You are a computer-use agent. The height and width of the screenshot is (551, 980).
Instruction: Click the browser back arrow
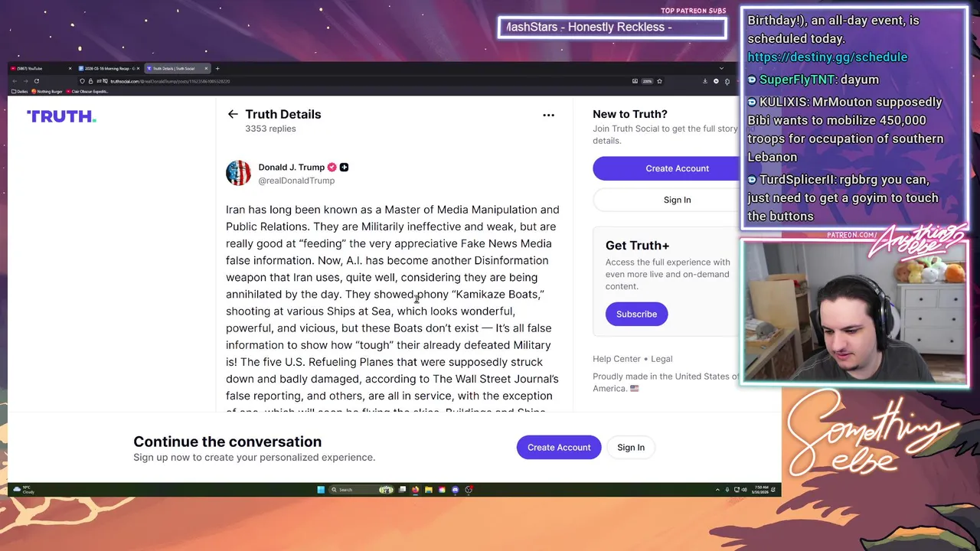(x=15, y=81)
